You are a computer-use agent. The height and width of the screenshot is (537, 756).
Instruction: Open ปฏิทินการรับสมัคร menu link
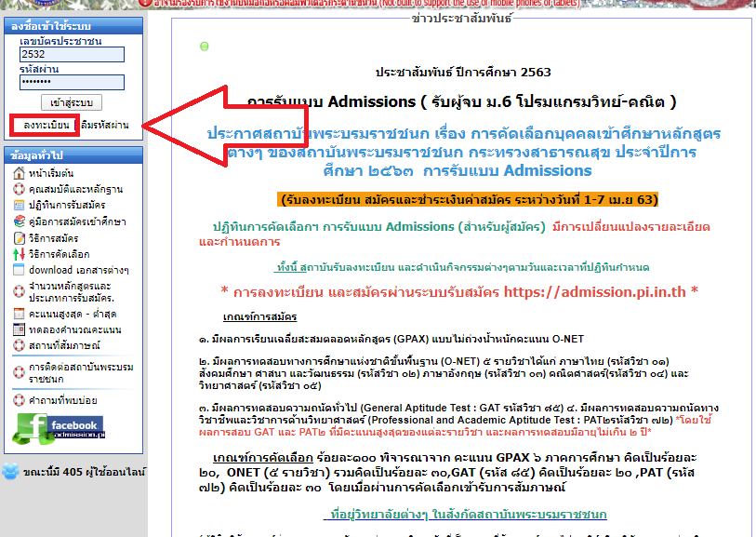[x=67, y=206]
